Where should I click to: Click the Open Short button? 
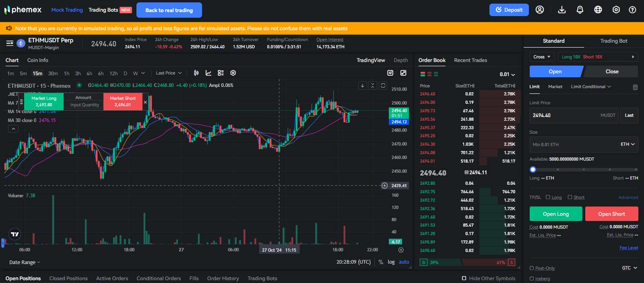612,214
